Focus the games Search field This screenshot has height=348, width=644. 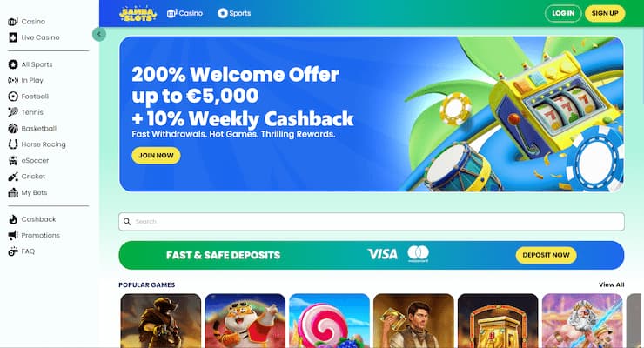(x=372, y=222)
